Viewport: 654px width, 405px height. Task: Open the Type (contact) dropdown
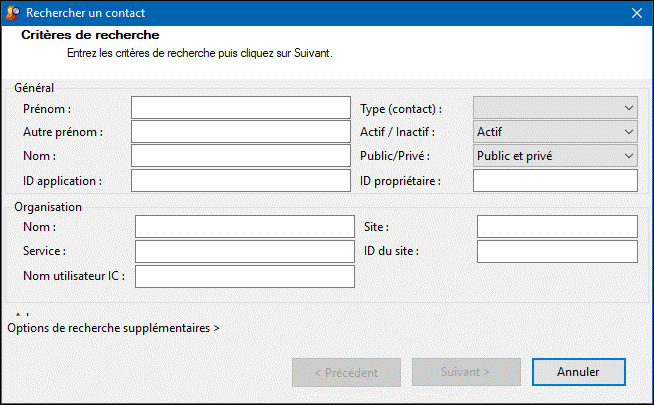[555, 108]
